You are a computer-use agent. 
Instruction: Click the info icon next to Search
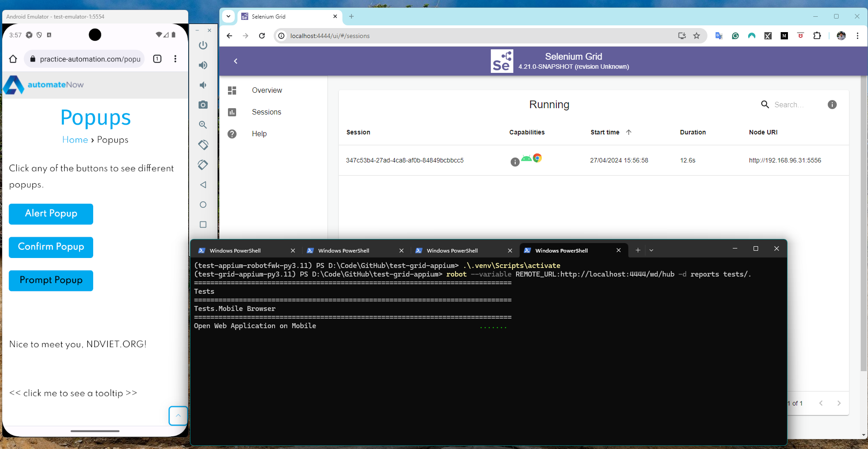pyautogui.click(x=832, y=105)
